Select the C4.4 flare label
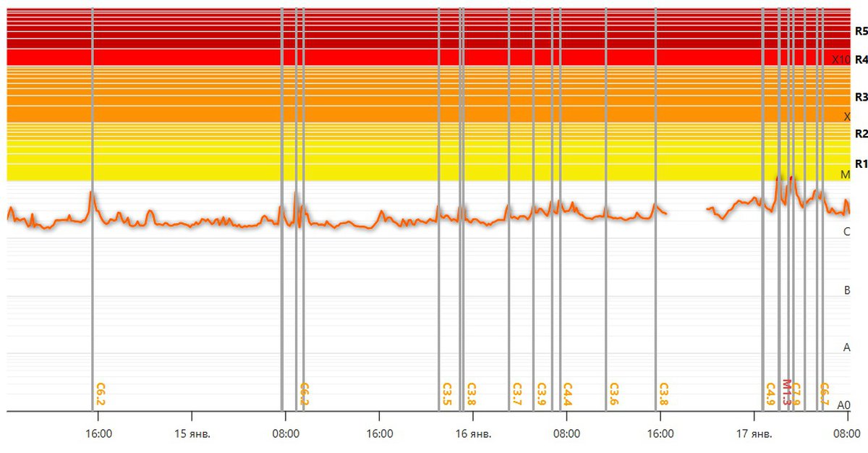The height and width of the screenshot is (453, 868). click(567, 394)
